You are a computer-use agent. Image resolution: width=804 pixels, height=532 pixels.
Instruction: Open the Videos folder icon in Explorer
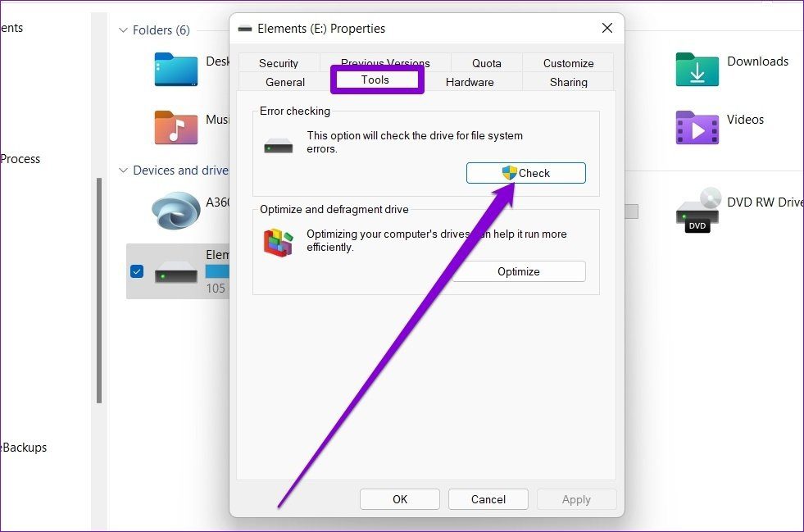coord(697,128)
